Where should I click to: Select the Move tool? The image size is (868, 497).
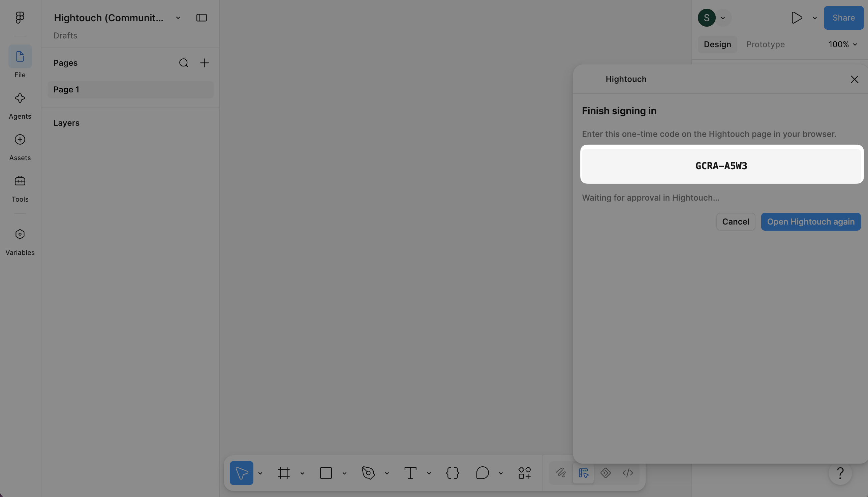click(242, 473)
